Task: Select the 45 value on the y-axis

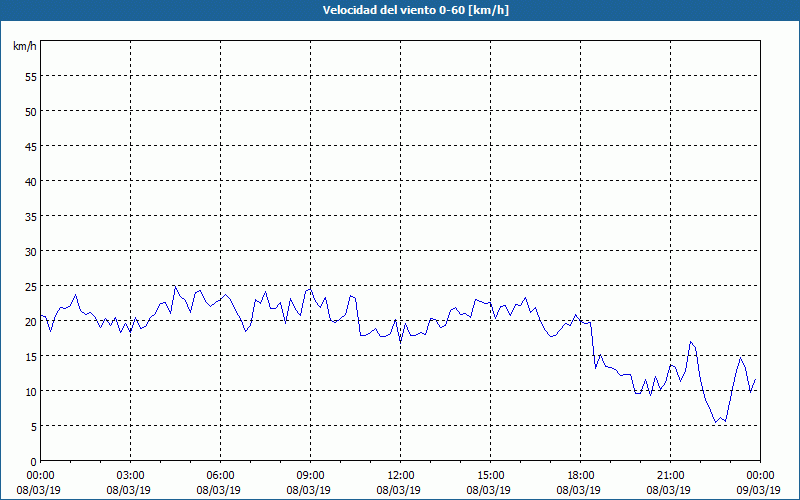Action: coord(31,146)
